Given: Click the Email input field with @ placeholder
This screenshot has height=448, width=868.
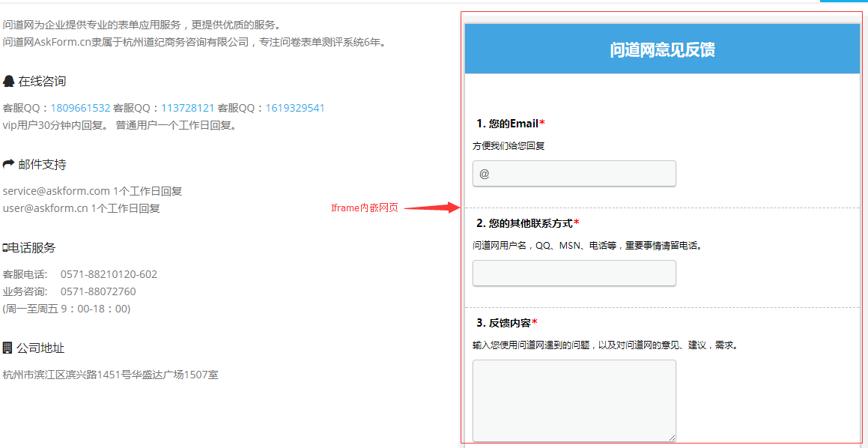Looking at the screenshot, I should [x=574, y=174].
